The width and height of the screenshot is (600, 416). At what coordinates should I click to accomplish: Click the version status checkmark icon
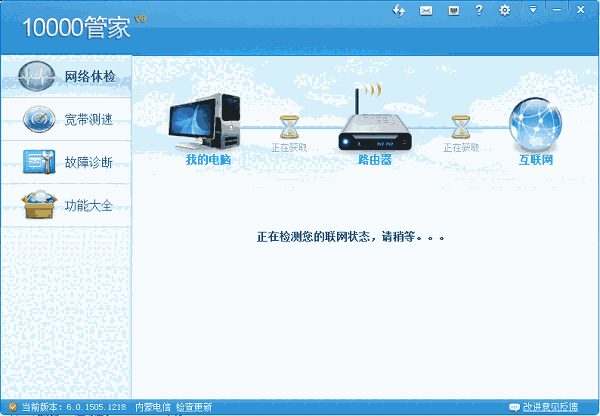coord(13,407)
